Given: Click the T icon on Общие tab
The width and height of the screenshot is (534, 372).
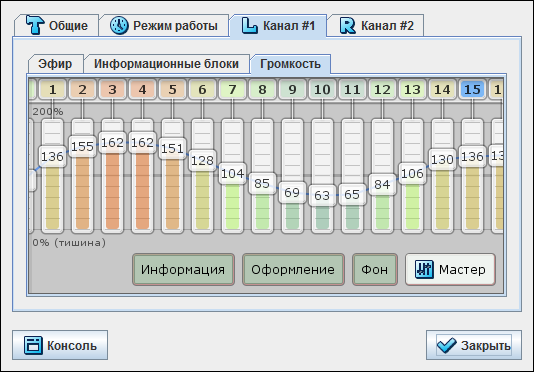Looking at the screenshot, I should coord(35,25).
